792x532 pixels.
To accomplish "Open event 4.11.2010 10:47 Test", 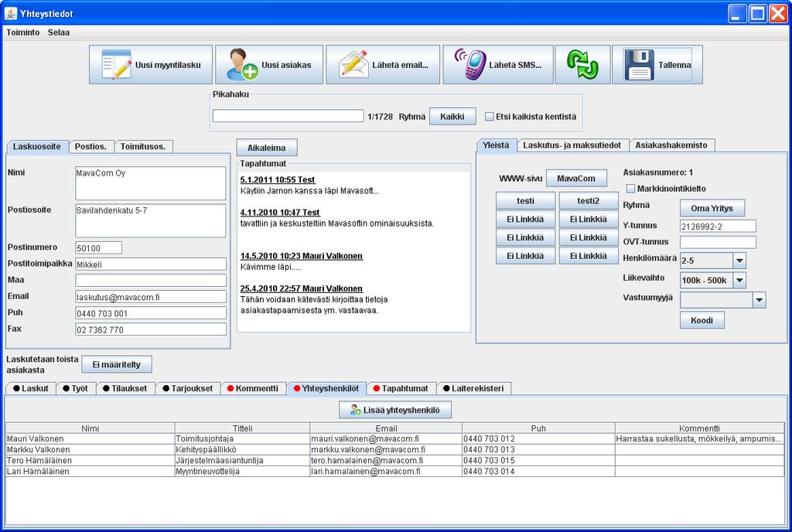I will pos(280,213).
